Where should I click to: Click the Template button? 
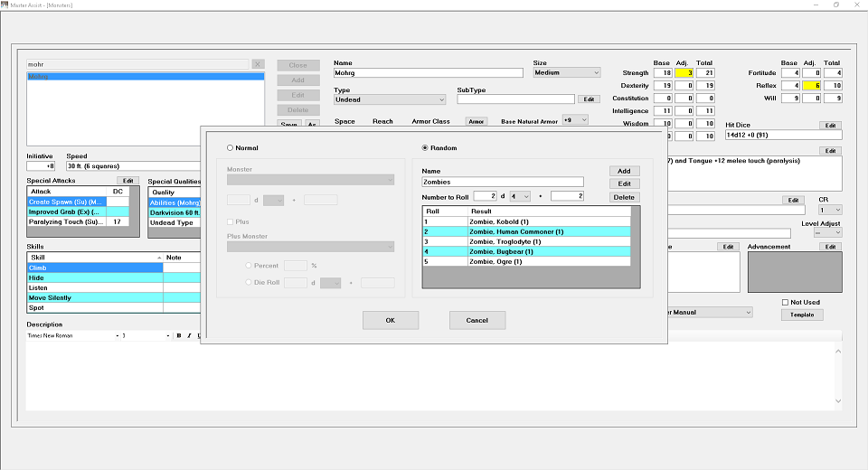[x=802, y=315]
